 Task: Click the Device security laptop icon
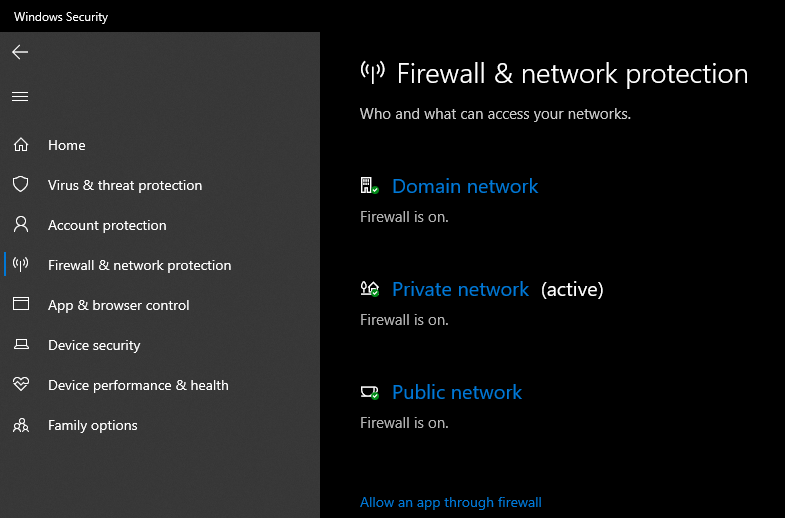pos(21,345)
